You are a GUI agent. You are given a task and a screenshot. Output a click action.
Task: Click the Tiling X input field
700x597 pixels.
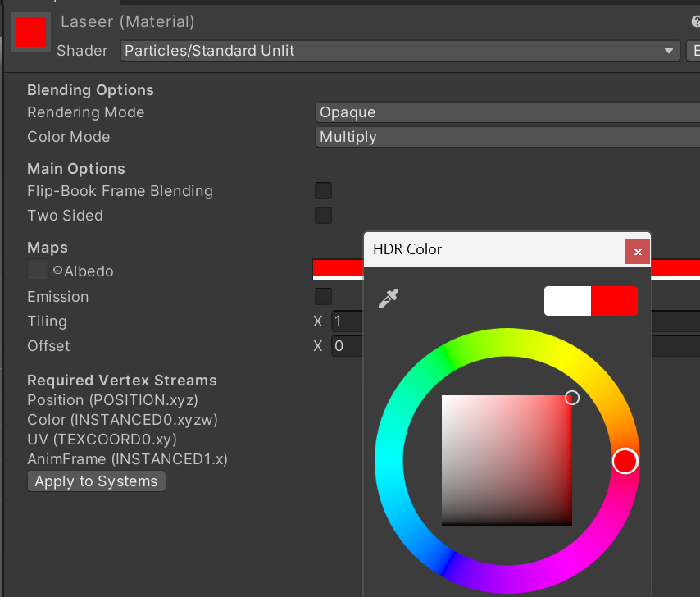point(348,321)
